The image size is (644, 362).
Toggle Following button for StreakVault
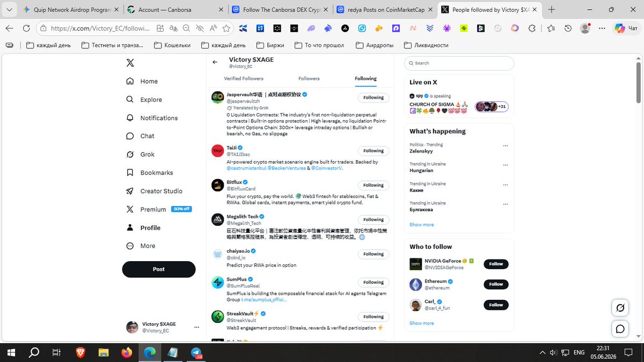pos(374,316)
